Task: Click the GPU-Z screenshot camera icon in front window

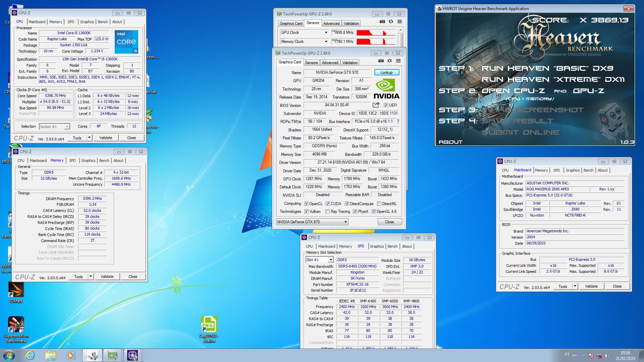Action: point(381,61)
